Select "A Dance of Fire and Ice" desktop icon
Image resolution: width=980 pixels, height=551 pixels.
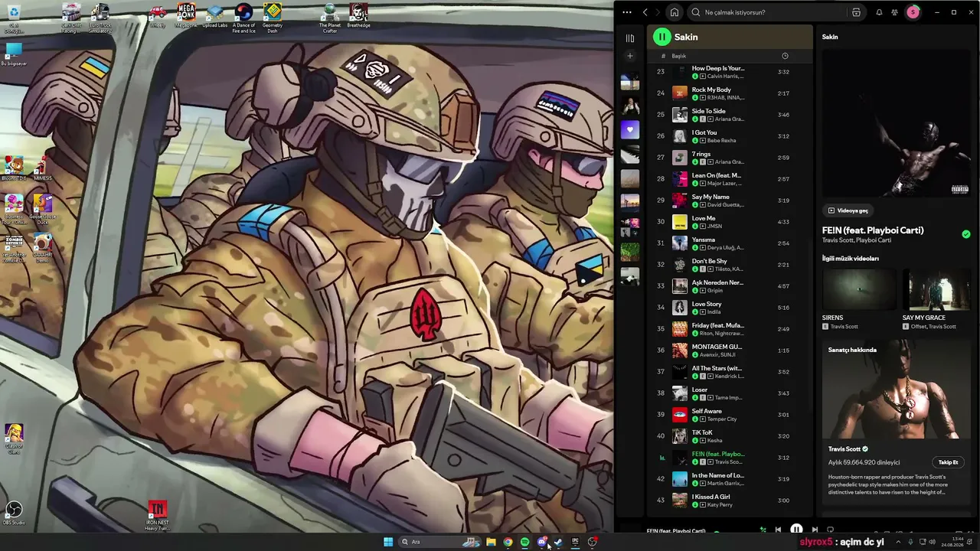click(243, 18)
